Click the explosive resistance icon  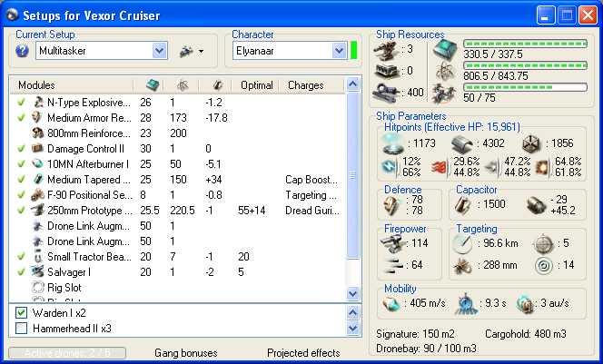point(543,167)
